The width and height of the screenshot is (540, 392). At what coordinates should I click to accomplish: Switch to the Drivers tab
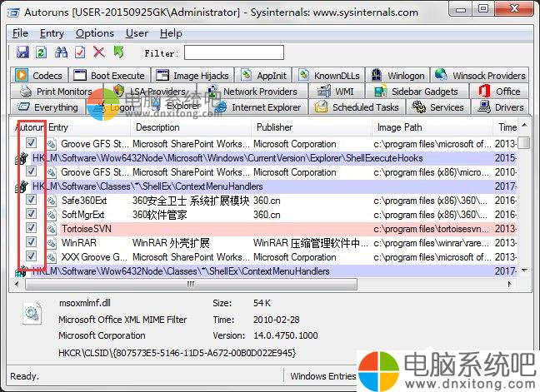click(500, 107)
